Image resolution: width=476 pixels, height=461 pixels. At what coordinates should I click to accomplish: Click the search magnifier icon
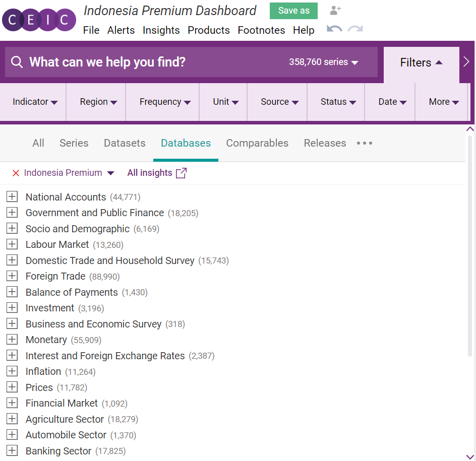[17, 62]
